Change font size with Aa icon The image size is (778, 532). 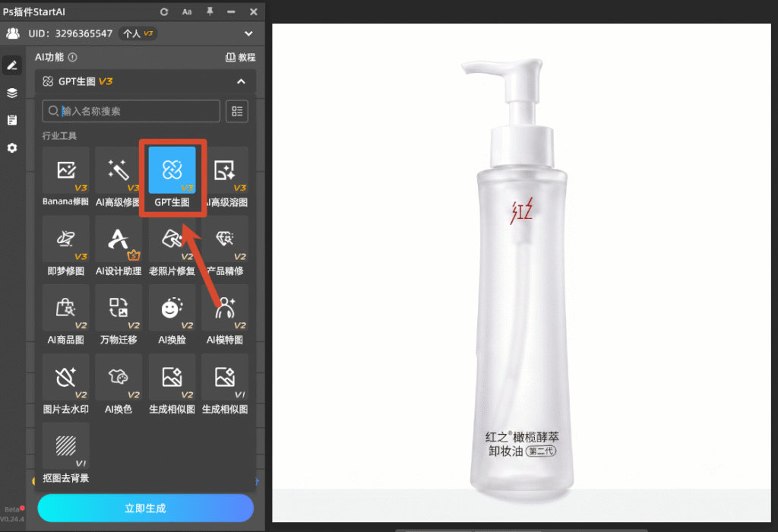187,12
